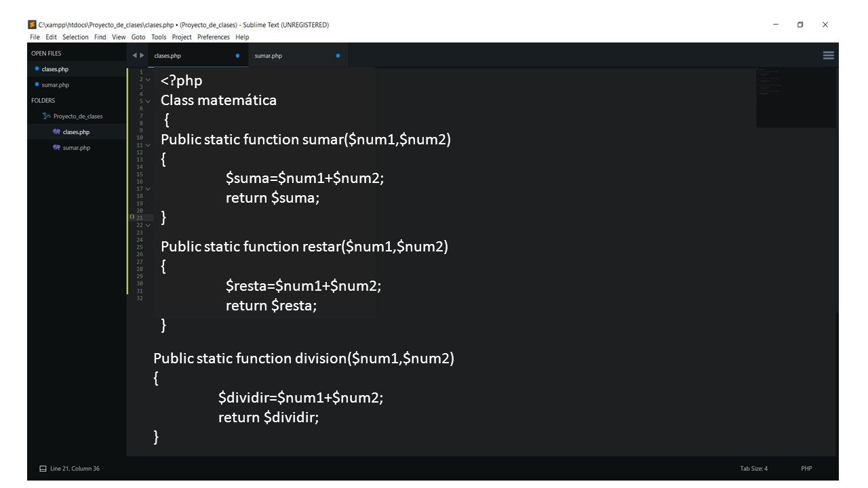Open the Tab Size: 4 selector
The height and width of the screenshot is (488, 868).
tap(753, 468)
